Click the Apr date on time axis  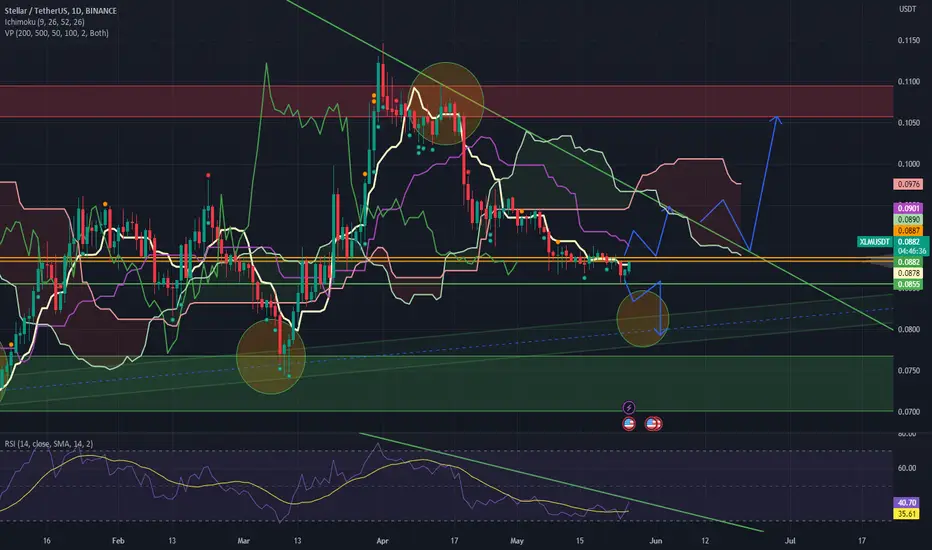[x=382, y=540]
